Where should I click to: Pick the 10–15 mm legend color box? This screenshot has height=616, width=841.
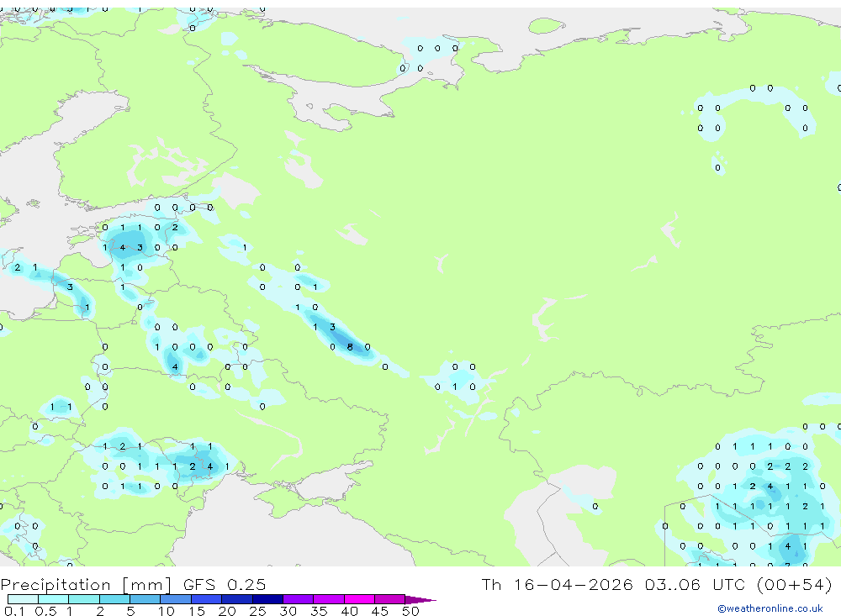pos(176,599)
